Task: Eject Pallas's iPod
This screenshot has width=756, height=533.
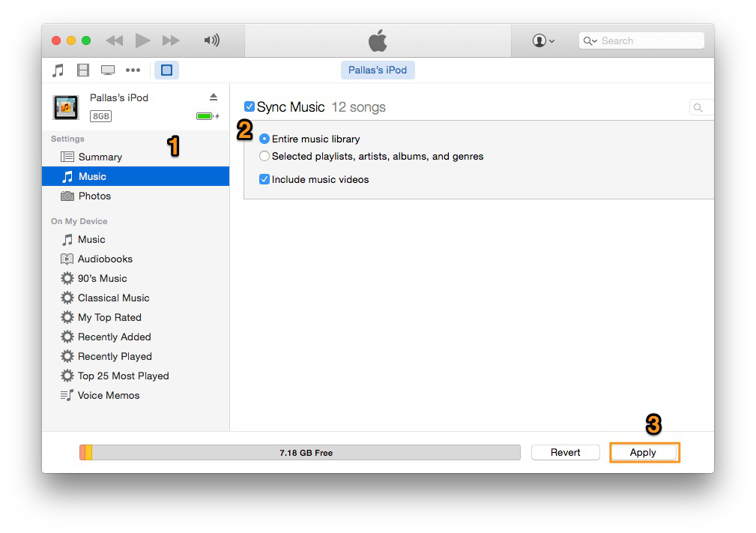Action: (214, 97)
